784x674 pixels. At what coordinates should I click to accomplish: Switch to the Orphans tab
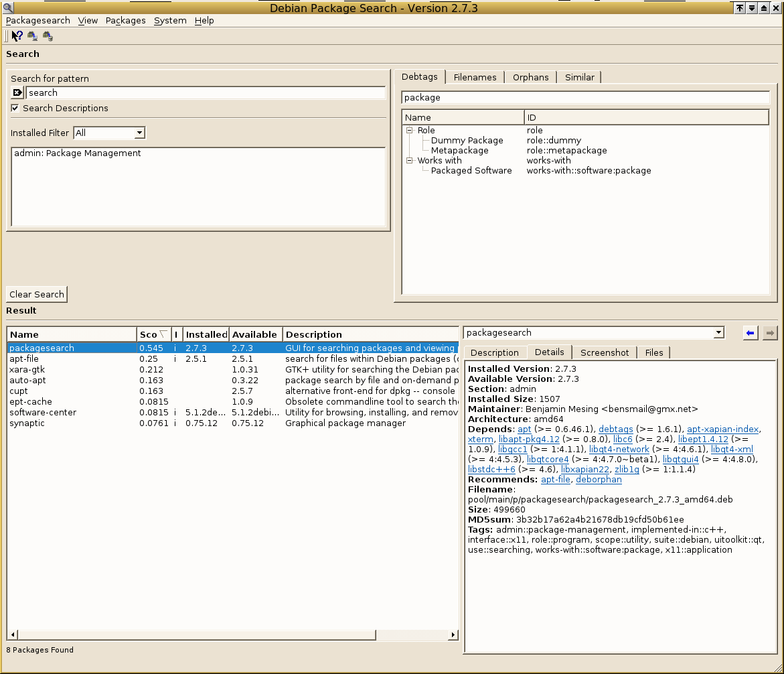(x=530, y=78)
